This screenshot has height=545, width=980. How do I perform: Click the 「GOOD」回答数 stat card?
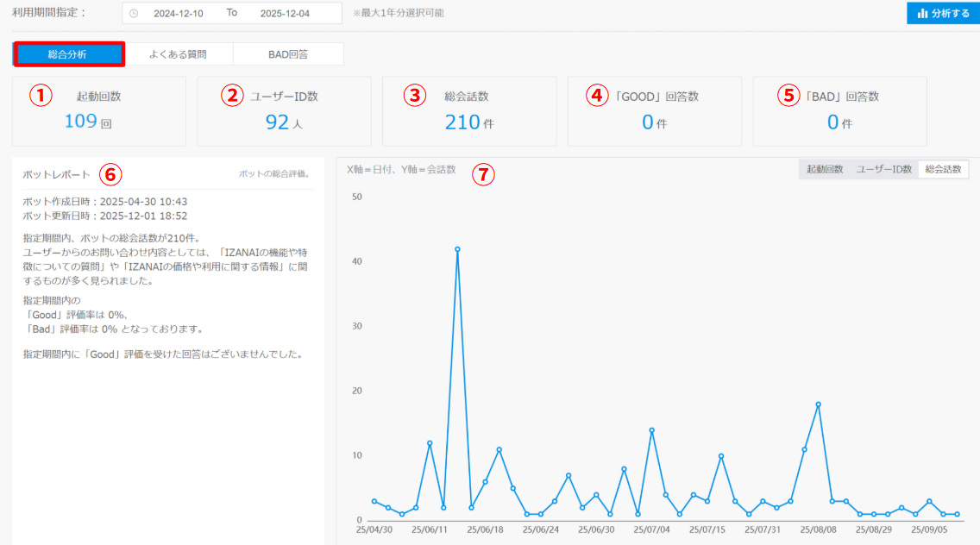point(654,111)
